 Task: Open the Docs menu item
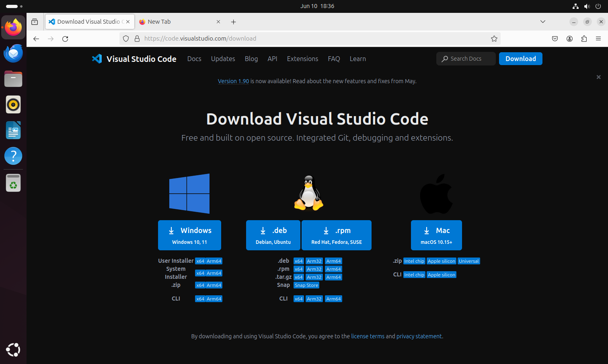coord(194,59)
